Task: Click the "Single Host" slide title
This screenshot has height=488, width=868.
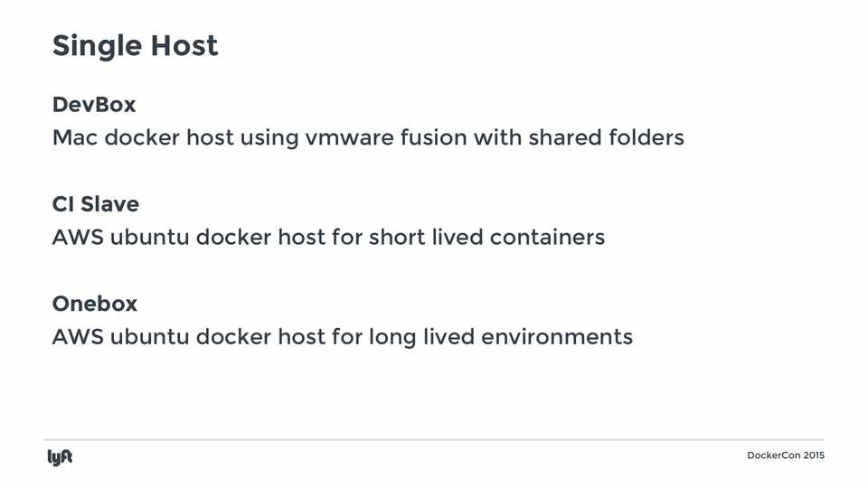Action: pyautogui.click(x=135, y=46)
